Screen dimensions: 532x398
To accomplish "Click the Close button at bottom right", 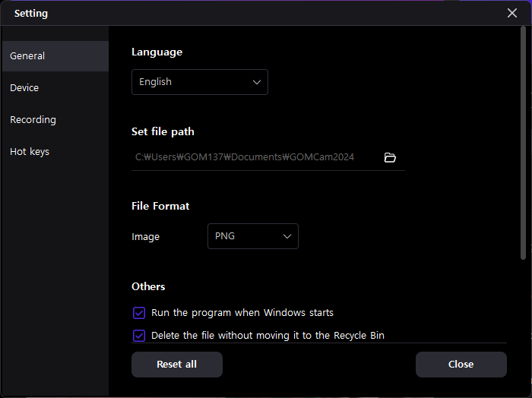I will pyautogui.click(x=461, y=365).
